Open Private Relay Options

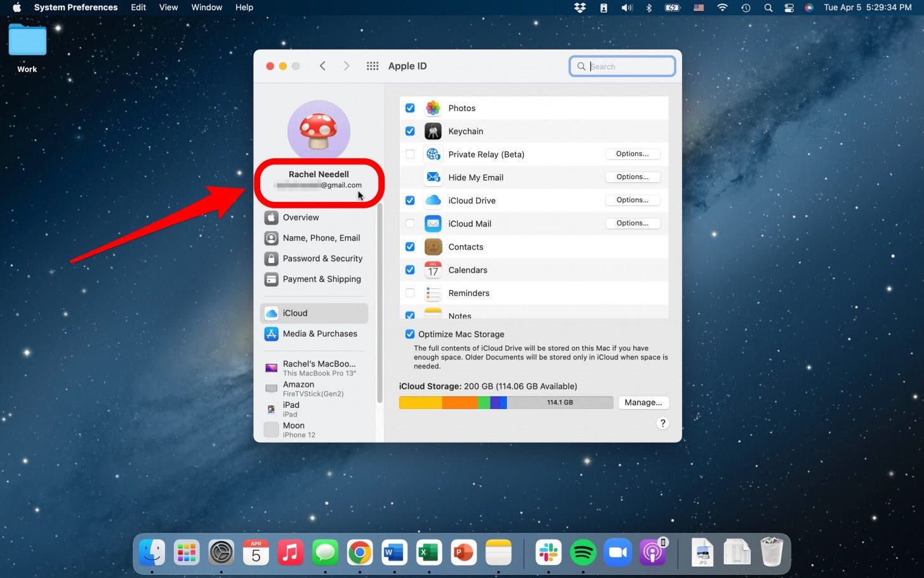(x=632, y=153)
